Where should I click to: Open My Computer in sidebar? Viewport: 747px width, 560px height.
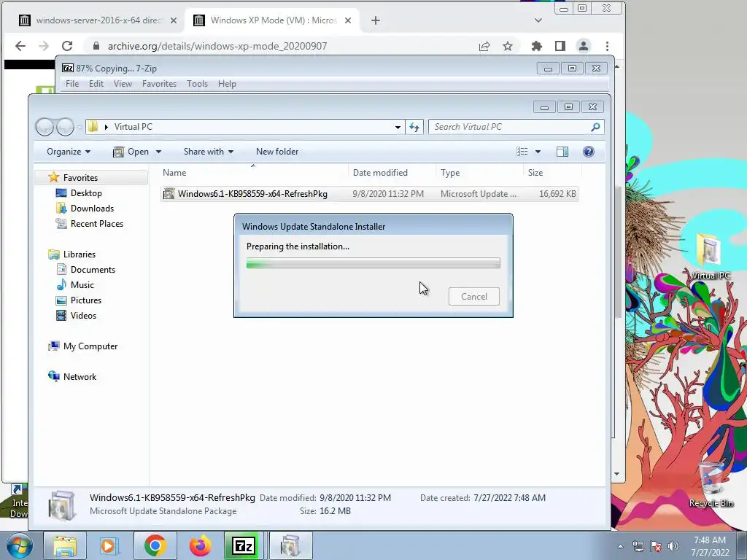point(90,346)
